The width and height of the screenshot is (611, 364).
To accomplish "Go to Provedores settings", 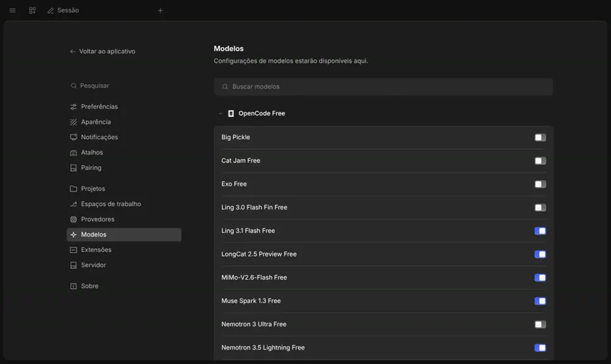I will [x=124, y=219].
